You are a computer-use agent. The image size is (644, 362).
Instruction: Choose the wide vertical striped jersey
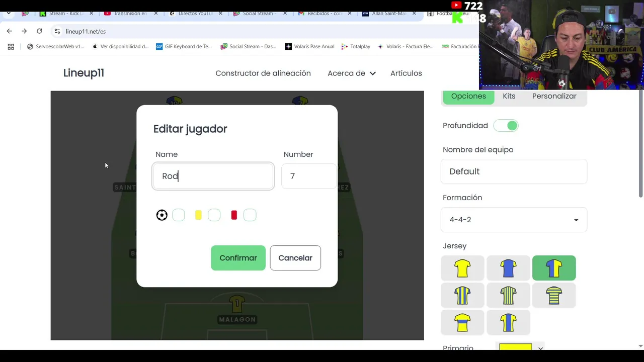click(x=462, y=295)
